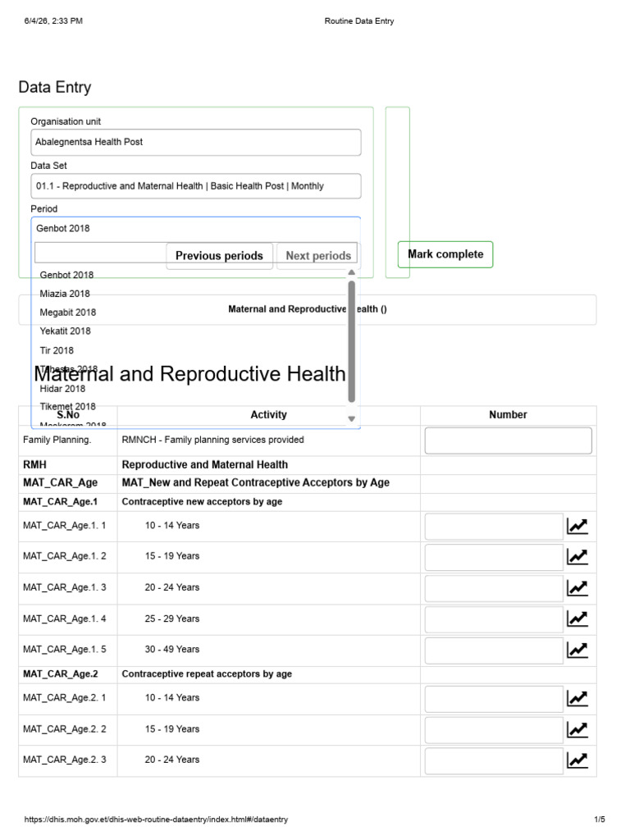630x840 pixels.
Task: Open the Organisation unit selector
Action: (x=195, y=142)
